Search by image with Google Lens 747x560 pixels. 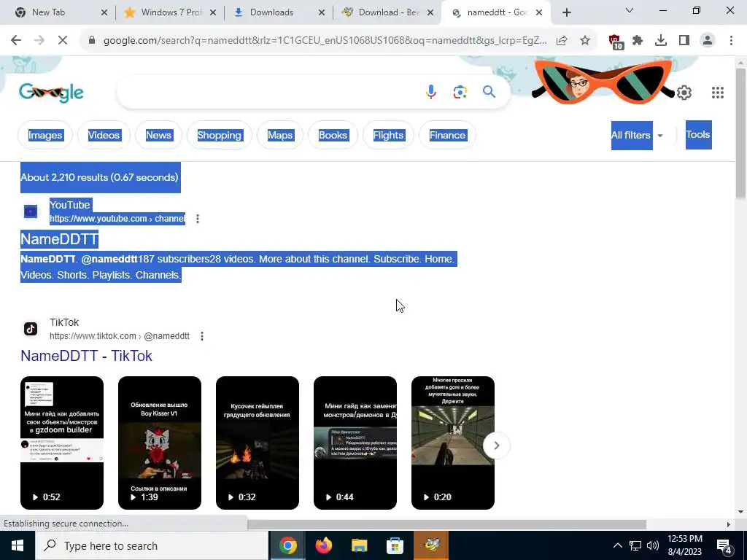click(460, 92)
